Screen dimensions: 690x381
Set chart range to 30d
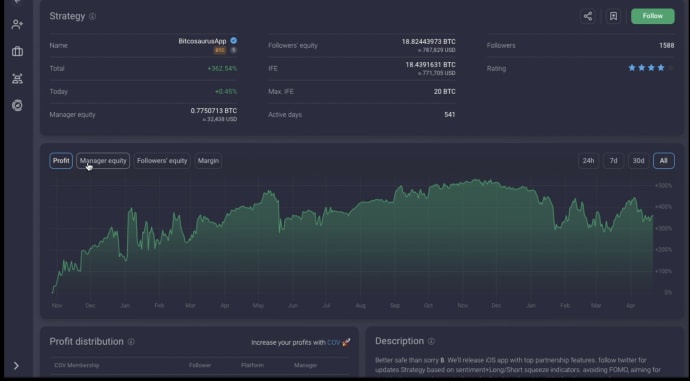point(639,161)
